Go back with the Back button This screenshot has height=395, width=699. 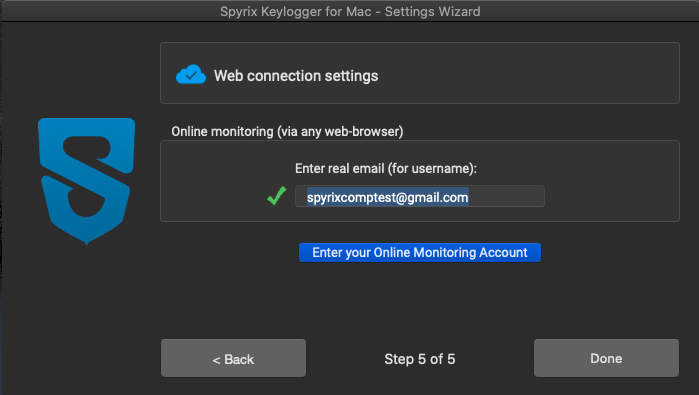point(233,358)
